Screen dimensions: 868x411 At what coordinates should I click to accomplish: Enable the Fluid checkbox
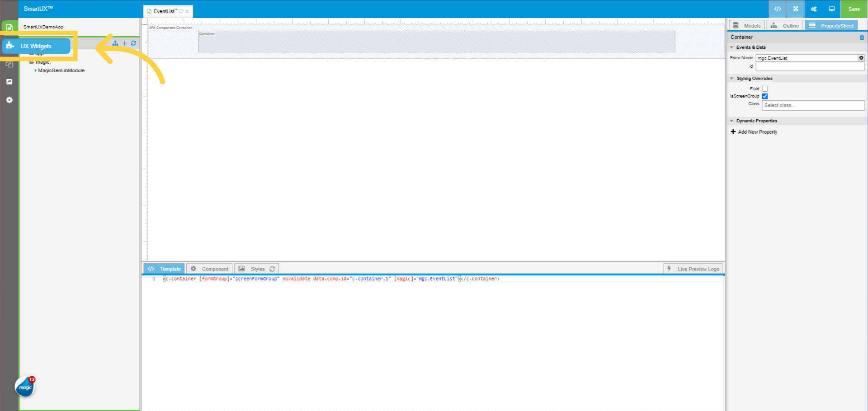click(764, 89)
